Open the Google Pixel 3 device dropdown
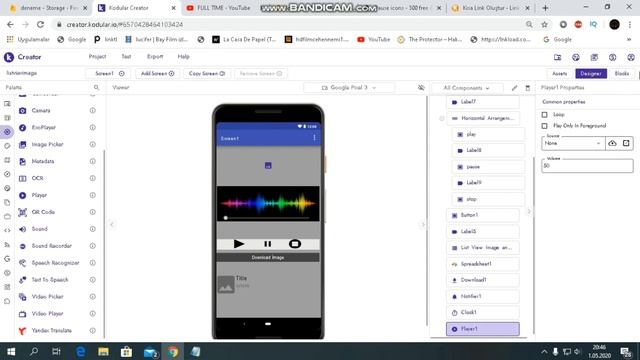Viewport: 640px width, 360px height. 349,88
